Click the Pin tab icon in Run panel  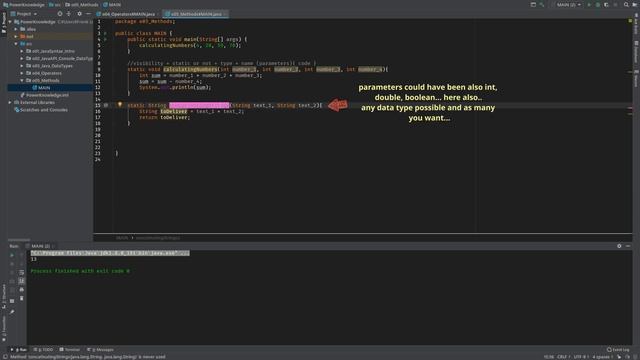click(12, 312)
